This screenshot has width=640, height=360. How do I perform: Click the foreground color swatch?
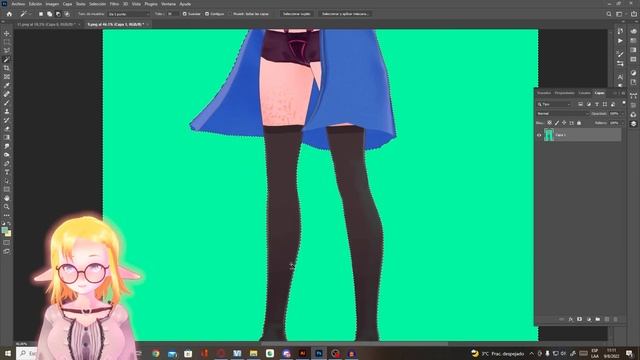pos(5,231)
